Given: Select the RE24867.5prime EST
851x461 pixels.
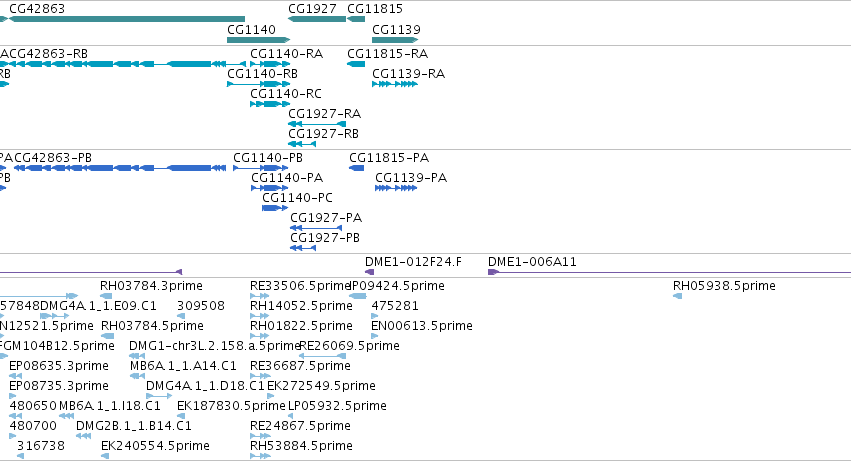Looking at the screenshot, I should (x=260, y=436).
